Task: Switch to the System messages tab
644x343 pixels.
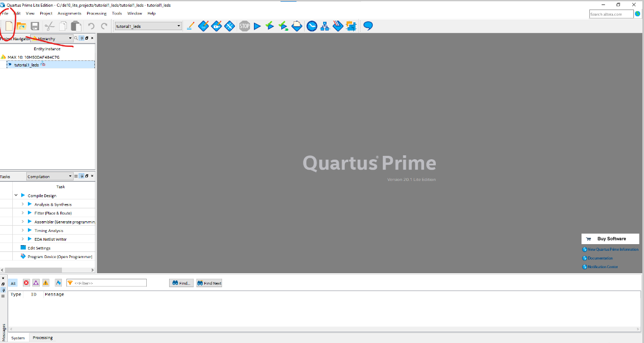Action: pos(18,337)
